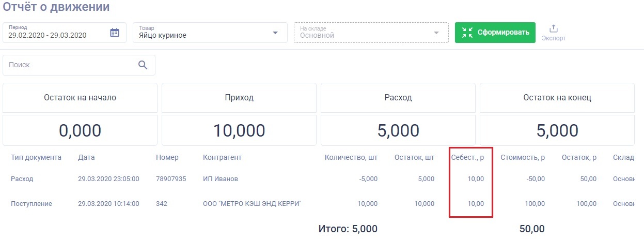
Task: Click the Контрагент column header
Action: tap(222, 157)
